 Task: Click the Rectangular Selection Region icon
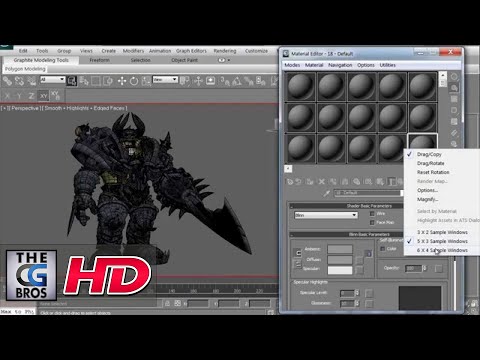tap(96, 81)
